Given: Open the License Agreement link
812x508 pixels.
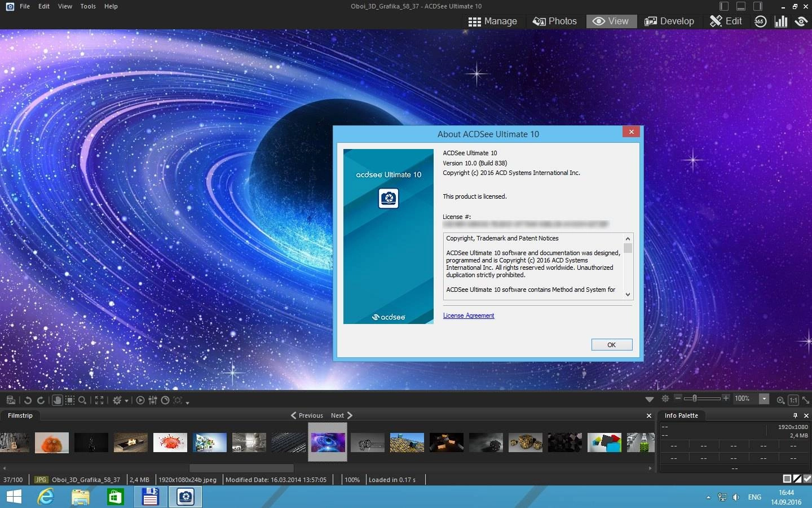Looking at the screenshot, I should point(469,316).
